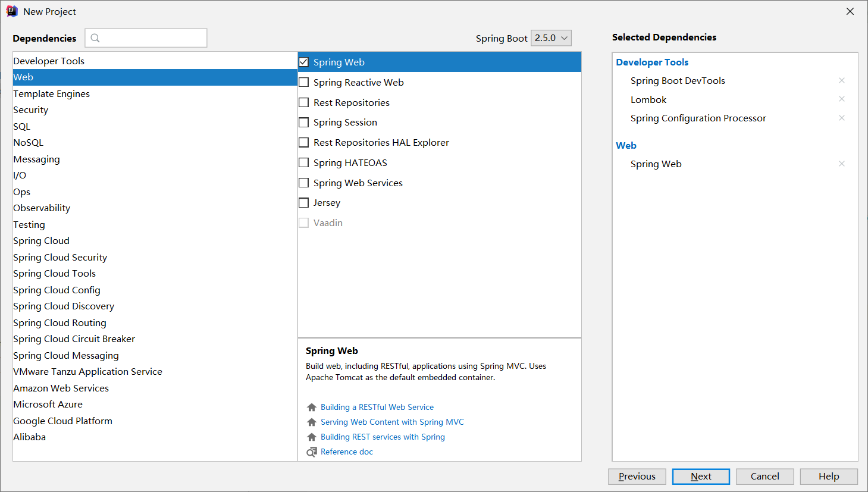Image resolution: width=868 pixels, height=492 pixels.
Task: Remove Spring Configuration Processor dependency
Action: pos(842,118)
